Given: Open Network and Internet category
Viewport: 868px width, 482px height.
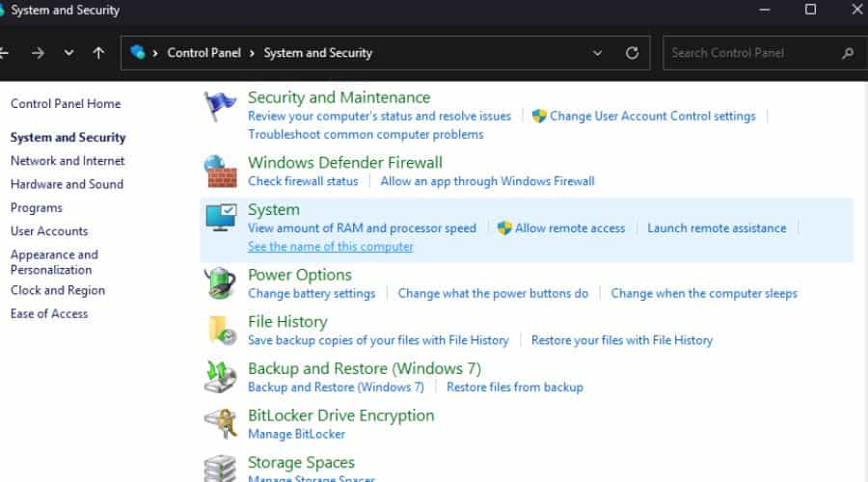Looking at the screenshot, I should (68, 161).
